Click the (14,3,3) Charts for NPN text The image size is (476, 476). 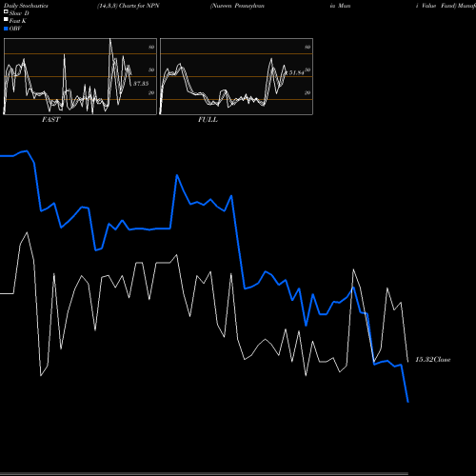[x=129, y=6]
